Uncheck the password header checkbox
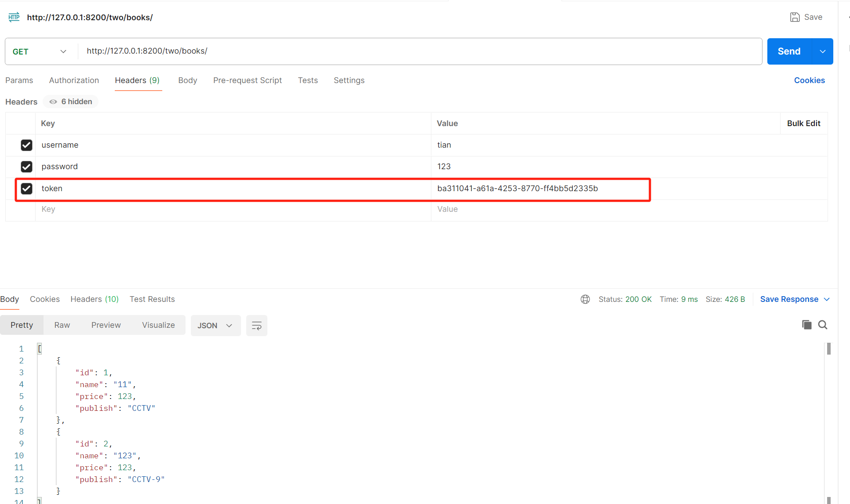The height and width of the screenshot is (504, 850). 26,167
